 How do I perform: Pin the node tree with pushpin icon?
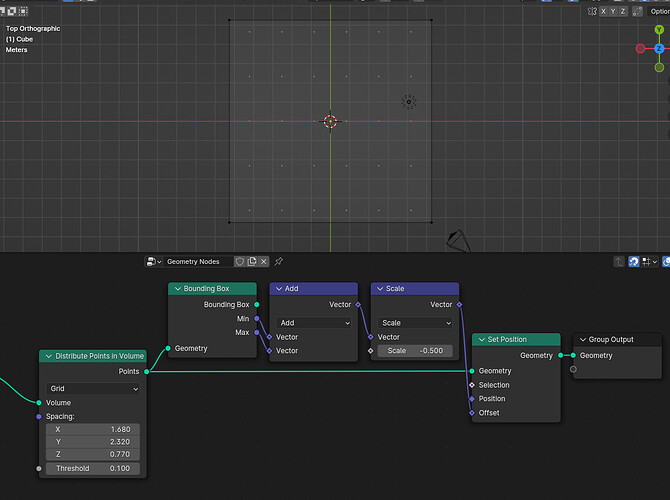tap(279, 262)
